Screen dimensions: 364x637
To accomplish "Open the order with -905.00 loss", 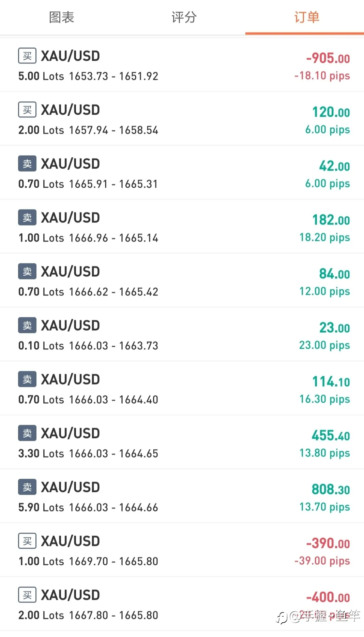I will (182, 65).
